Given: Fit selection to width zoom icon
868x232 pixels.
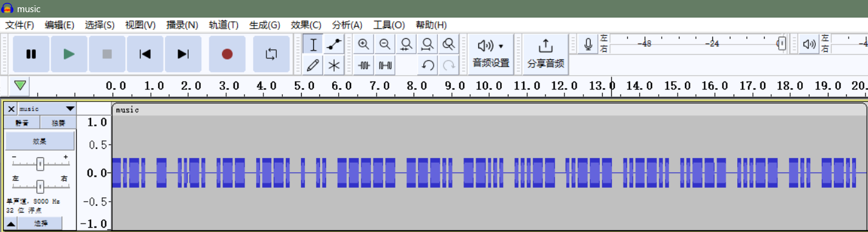Looking at the screenshot, I should tap(406, 44).
